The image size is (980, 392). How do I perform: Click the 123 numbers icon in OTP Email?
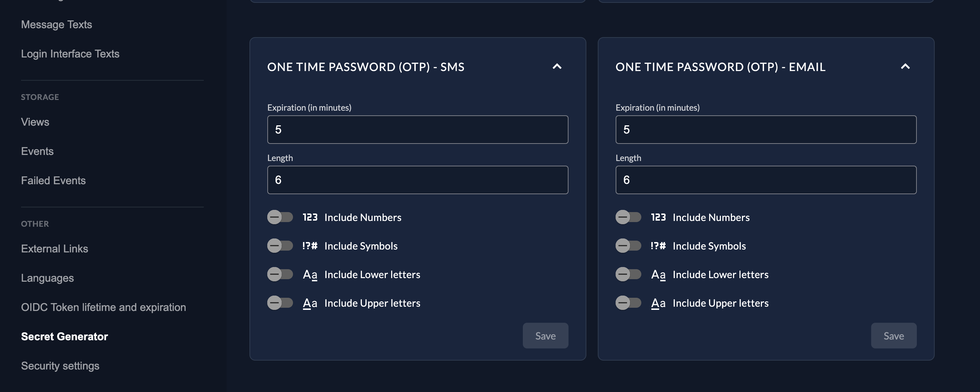click(658, 217)
